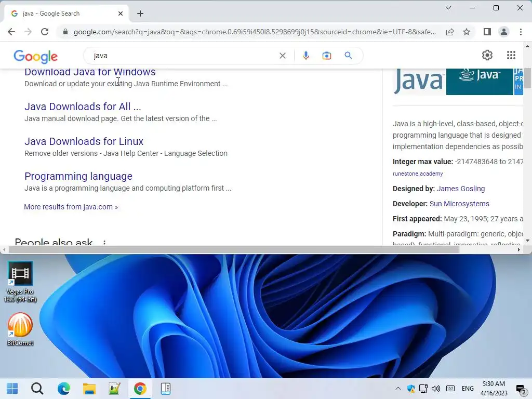The width and height of the screenshot is (532, 399).
Task: Search by image with the camera icon
Action: click(326, 56)
